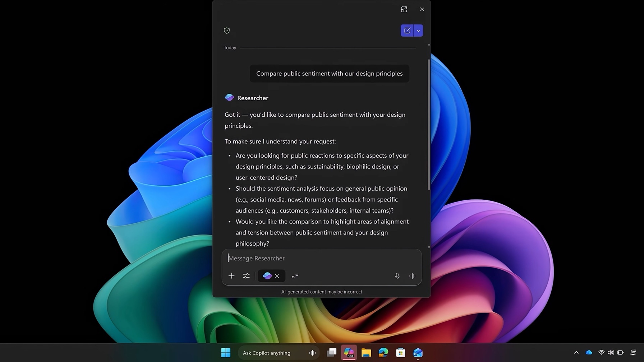Open the new chat dropdown chevron

click(418, 31)
